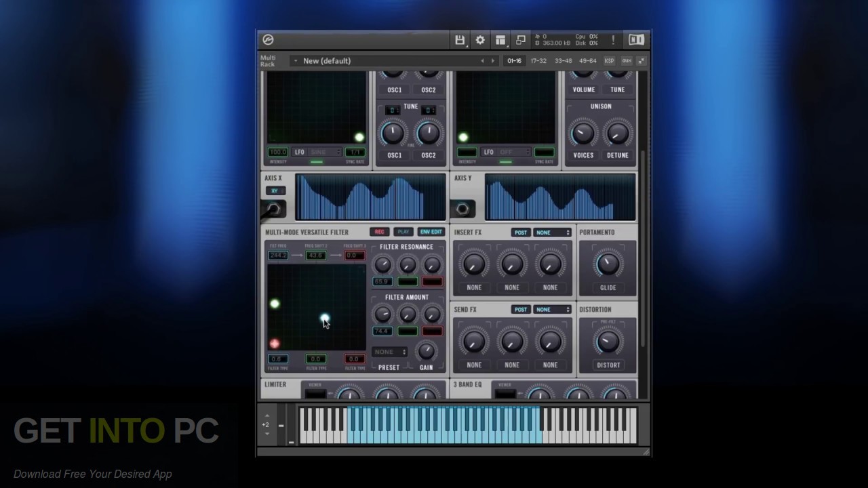This screenshot has width=868, height=488.
Task: Click the OSC2 fine tune knob
Action: (428, 133)
